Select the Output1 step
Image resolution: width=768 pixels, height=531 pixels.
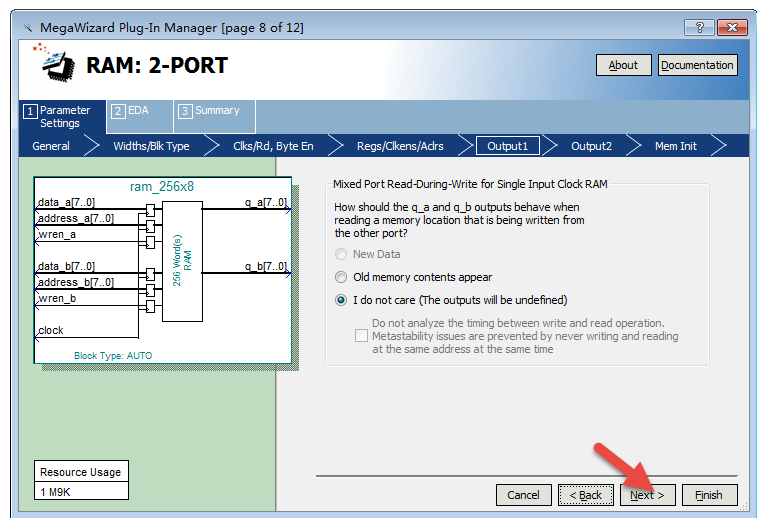[x=508, y=146]
